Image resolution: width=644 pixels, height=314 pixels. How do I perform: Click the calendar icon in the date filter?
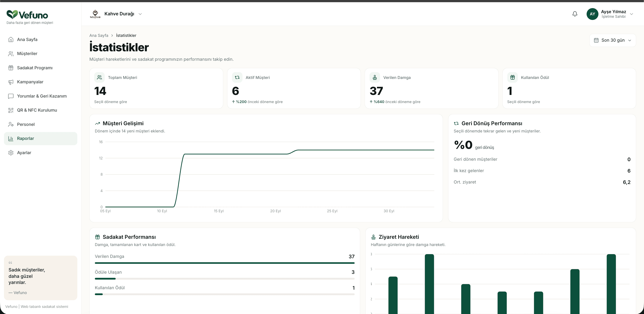(x=596, y=40)
